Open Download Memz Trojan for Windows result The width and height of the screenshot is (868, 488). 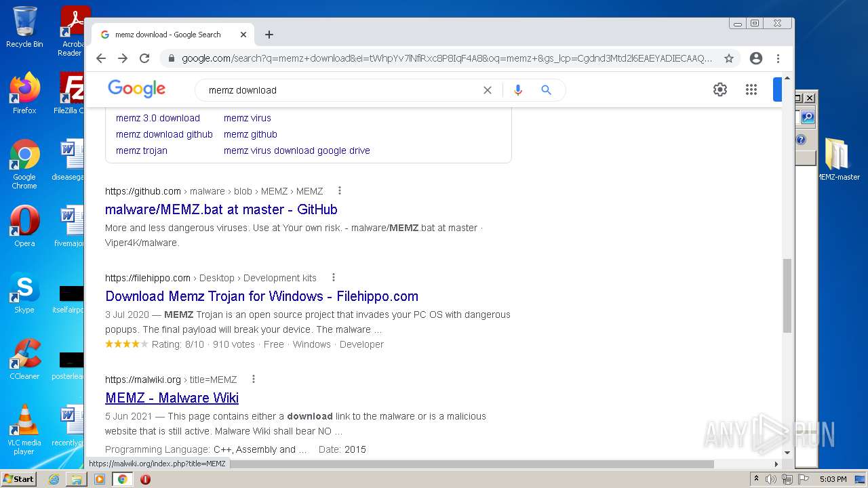262,296
